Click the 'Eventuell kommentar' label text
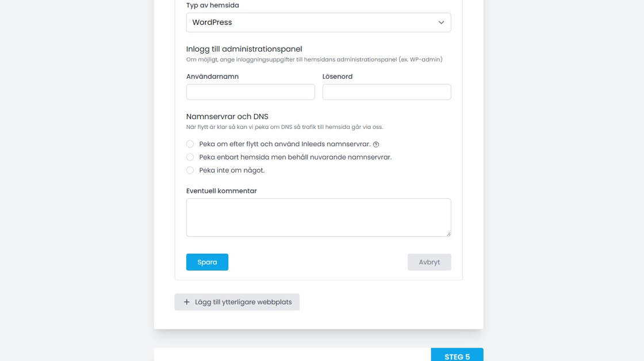This screenshot has width=644, height=361. [x=221, y=191]
